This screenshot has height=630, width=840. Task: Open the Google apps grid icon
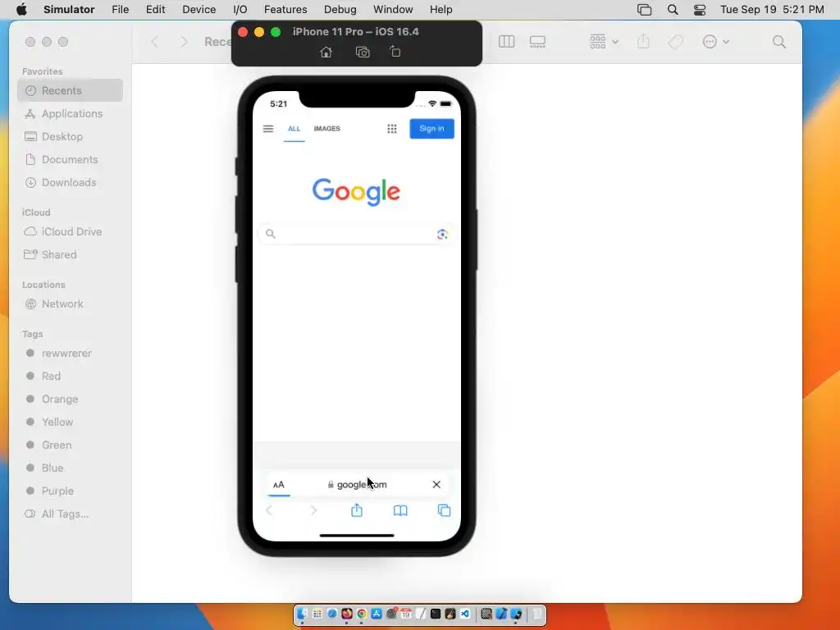coord(392,129)
